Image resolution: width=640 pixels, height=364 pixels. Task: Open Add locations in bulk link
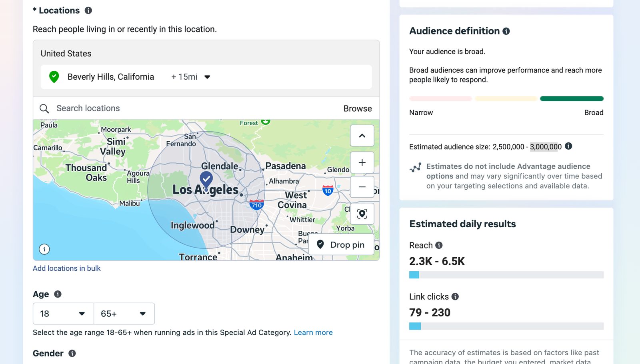66,268
